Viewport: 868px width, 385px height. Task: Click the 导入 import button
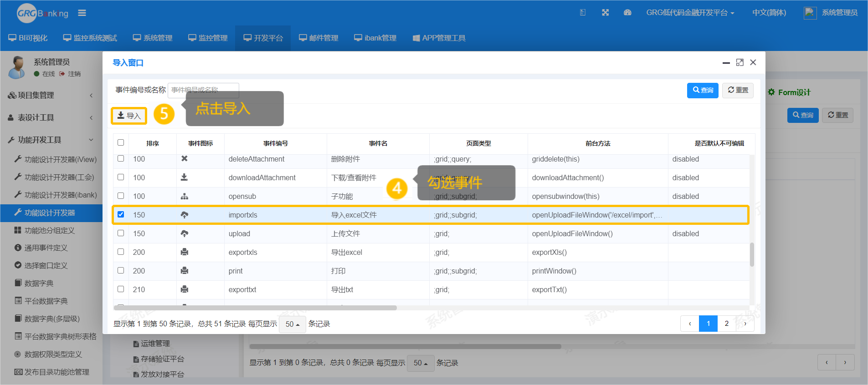(x=129, y=116)
